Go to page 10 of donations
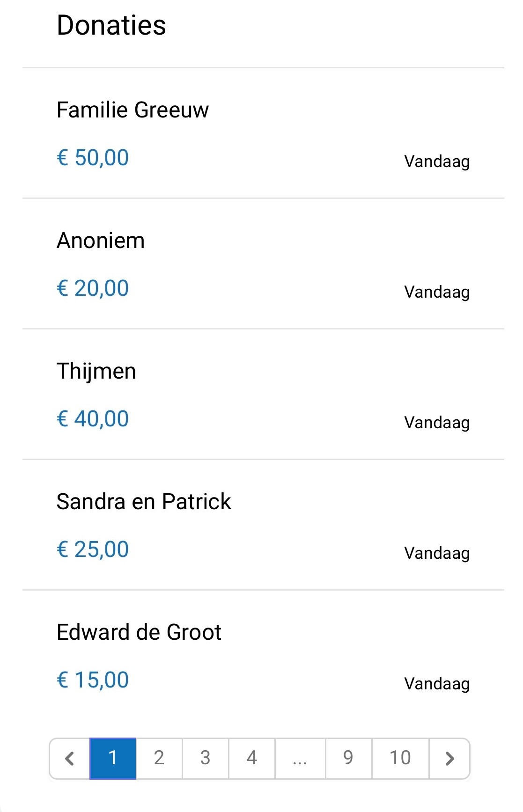 [400, 758]
